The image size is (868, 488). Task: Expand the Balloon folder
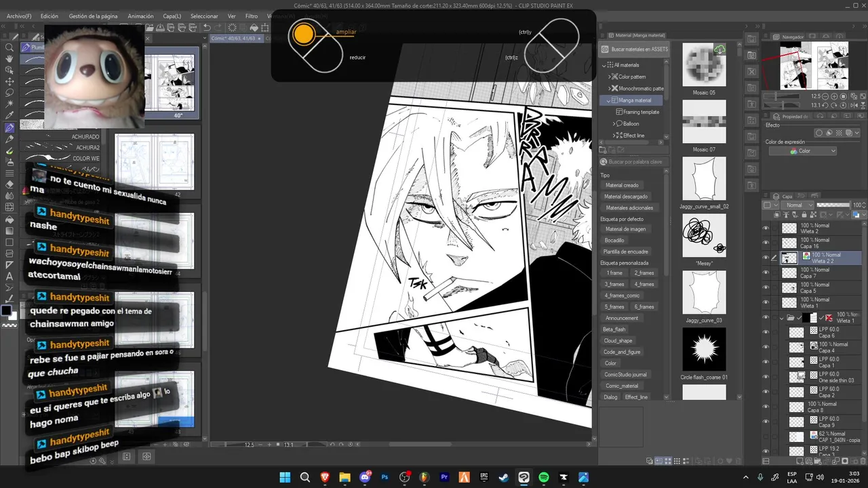[614, 123]
